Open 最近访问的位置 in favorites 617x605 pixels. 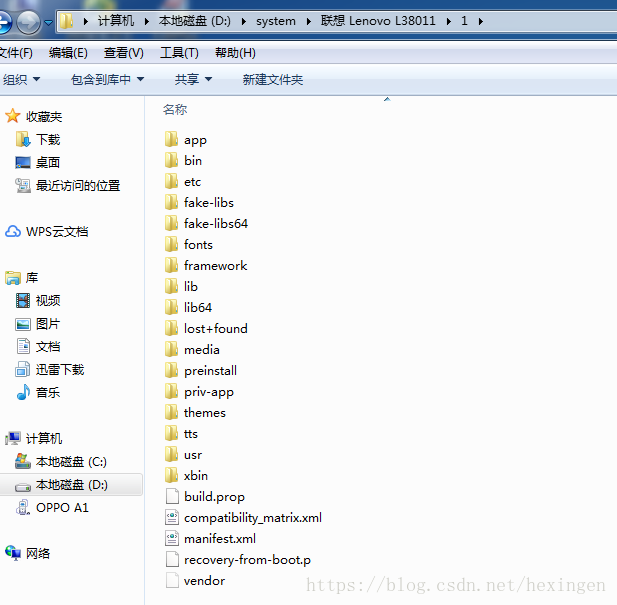click(x=78, y=185)
